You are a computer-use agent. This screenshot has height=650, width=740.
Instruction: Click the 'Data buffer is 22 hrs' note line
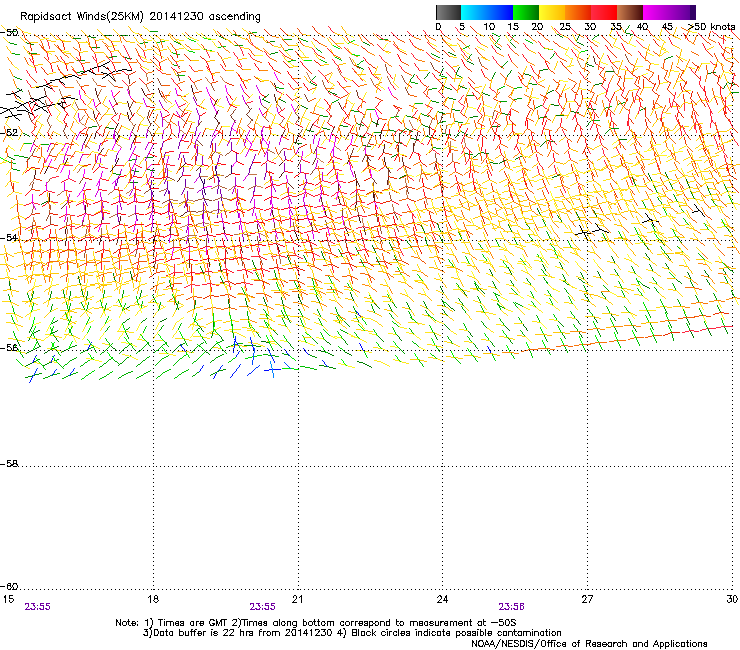[x=353, y=633]
